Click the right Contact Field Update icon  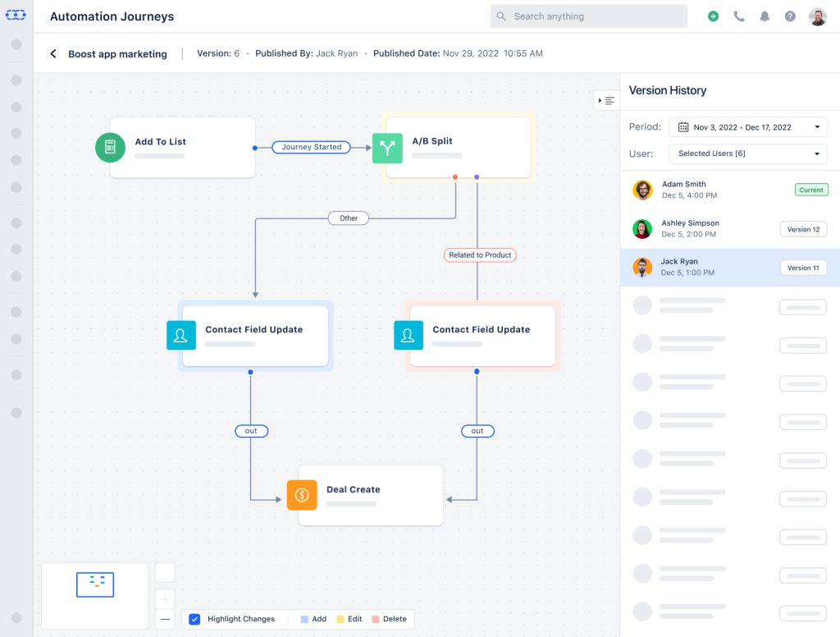(408, 335)
